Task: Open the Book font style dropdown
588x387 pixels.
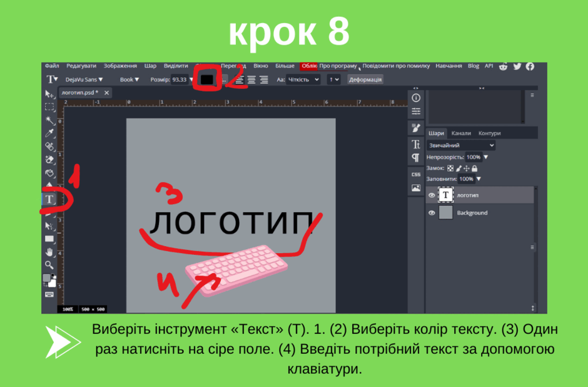Action: (x=129, y=80)
